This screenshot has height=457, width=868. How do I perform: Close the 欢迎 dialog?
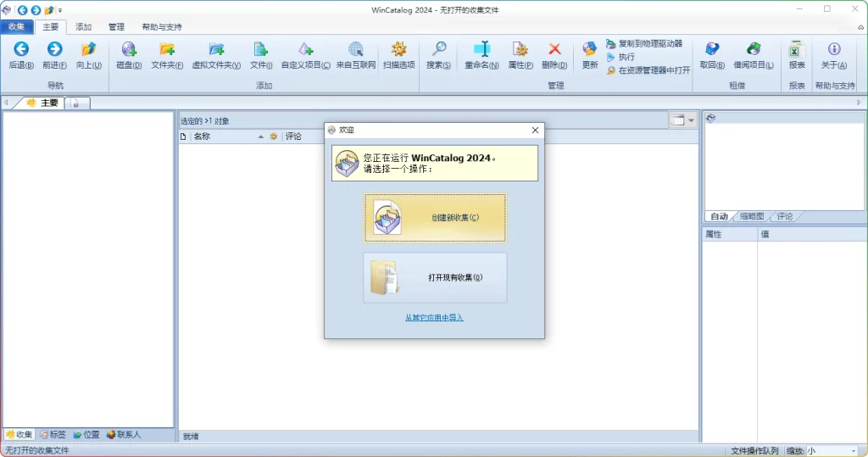click(x=535, y=130)
